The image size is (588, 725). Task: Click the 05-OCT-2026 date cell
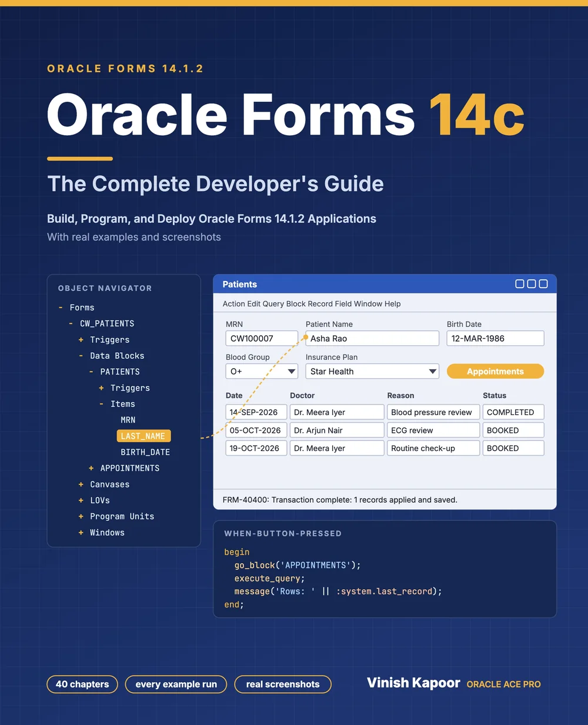(x=256, y=430)
